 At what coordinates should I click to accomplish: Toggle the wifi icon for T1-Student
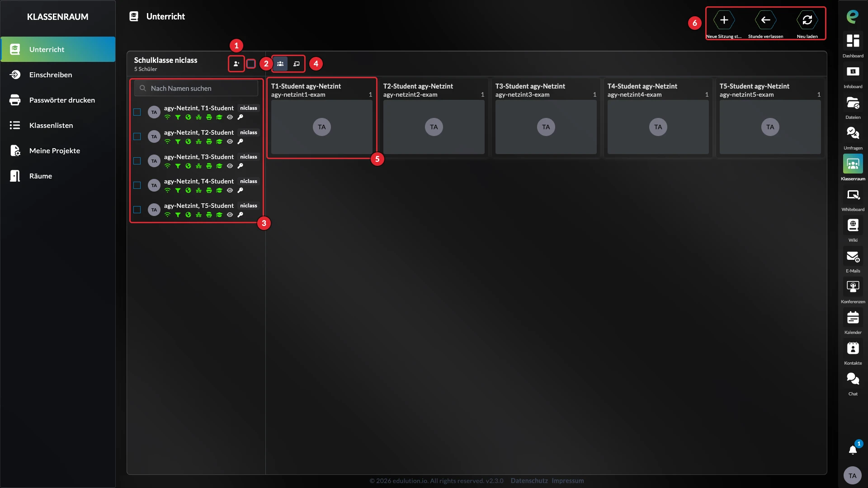(167, 117)
